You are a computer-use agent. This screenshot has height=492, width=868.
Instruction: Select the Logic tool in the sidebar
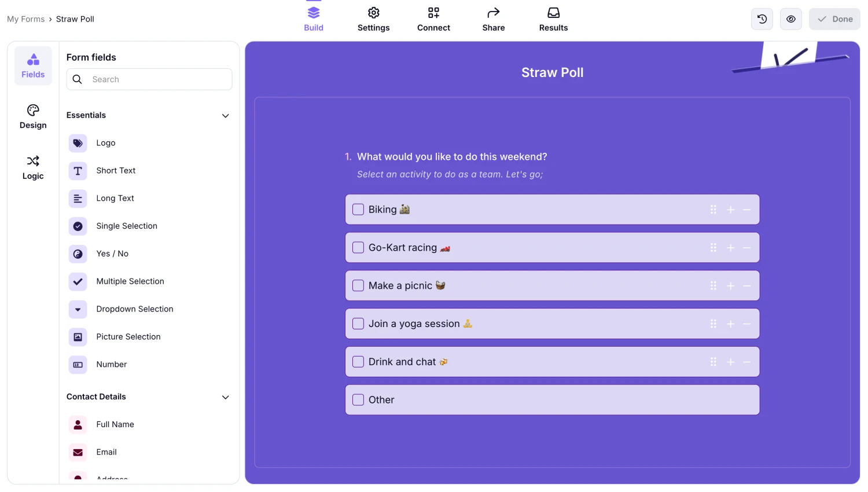click(x=32, y=167)
